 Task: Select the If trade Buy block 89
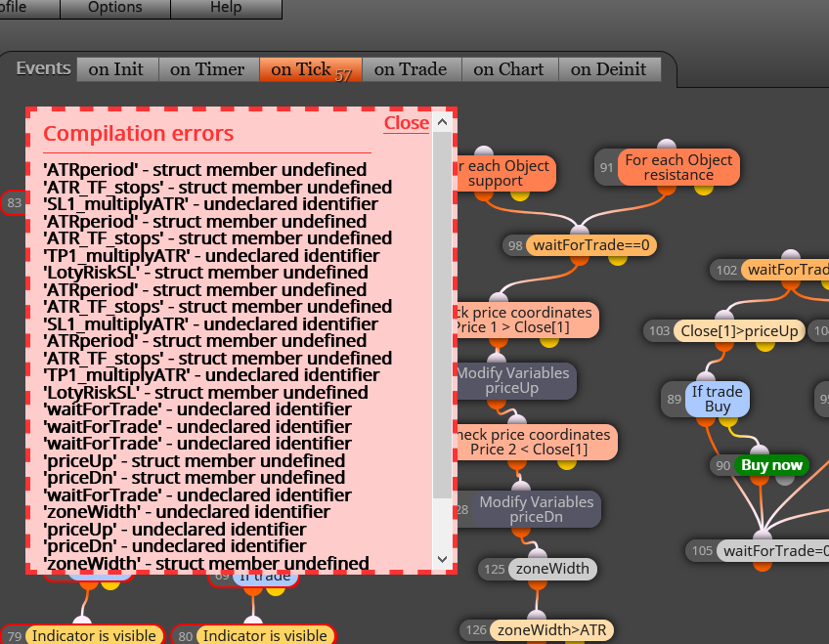[x=718, y=400]
